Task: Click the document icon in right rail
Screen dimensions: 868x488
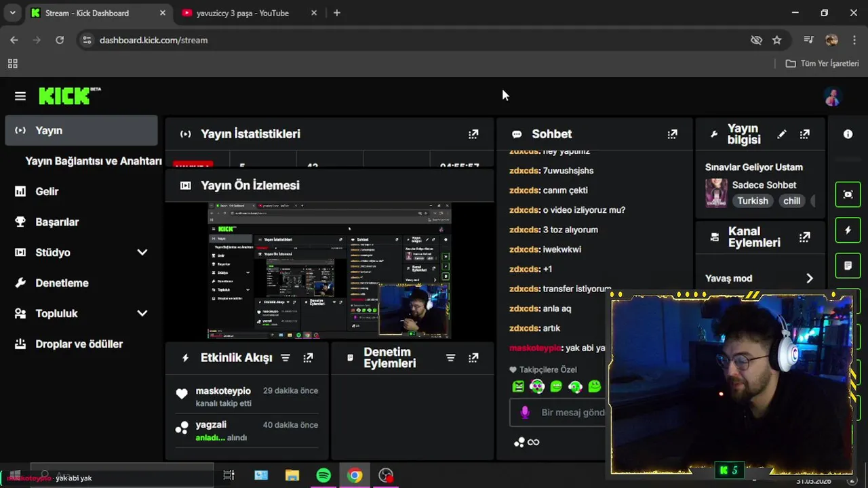Action: point(848,266)
